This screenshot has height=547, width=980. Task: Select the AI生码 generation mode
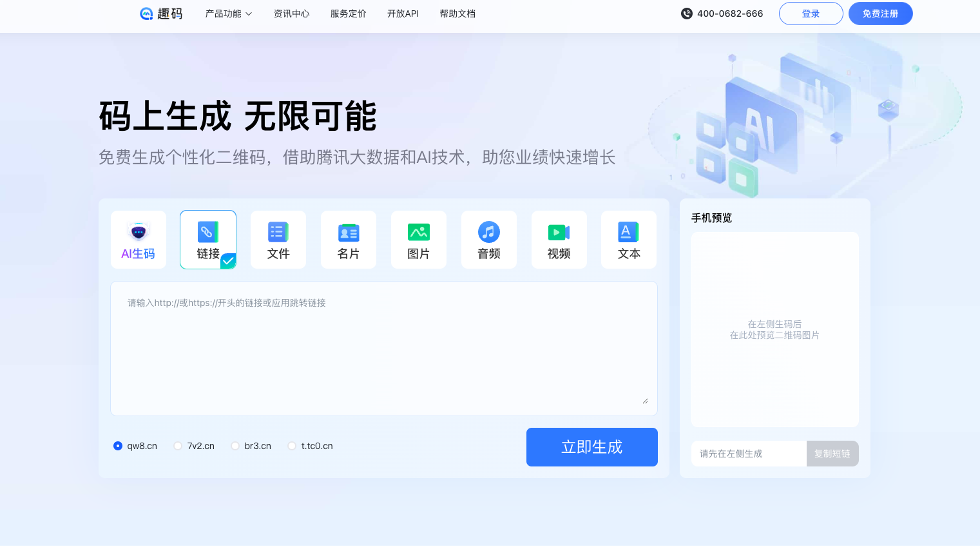[x=138, y=239]
